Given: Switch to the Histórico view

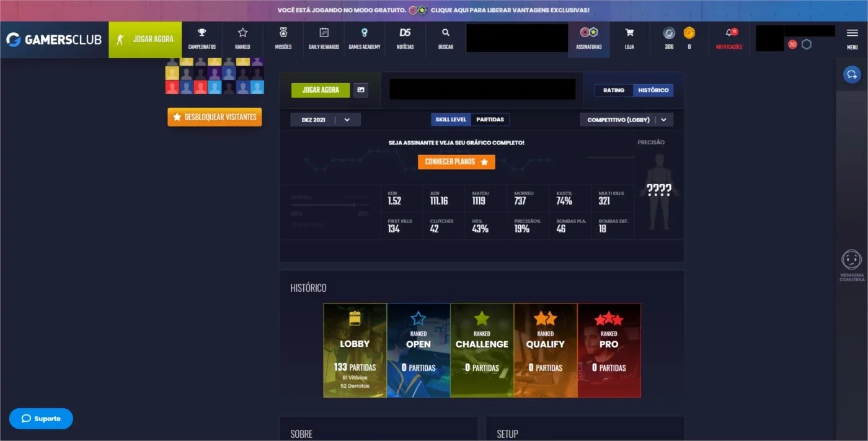Looking at the screenshot, I should (653, 90).
